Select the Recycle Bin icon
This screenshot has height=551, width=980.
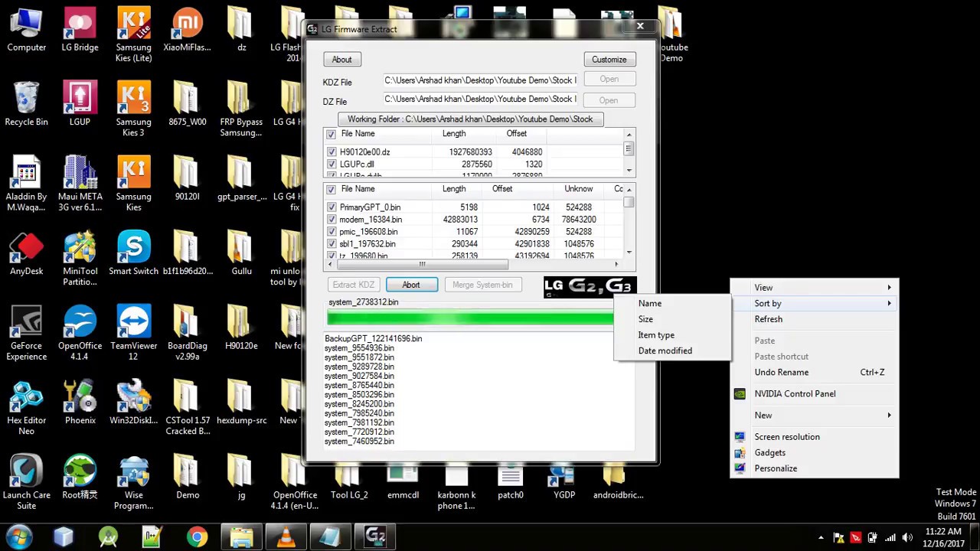(26, 105)
